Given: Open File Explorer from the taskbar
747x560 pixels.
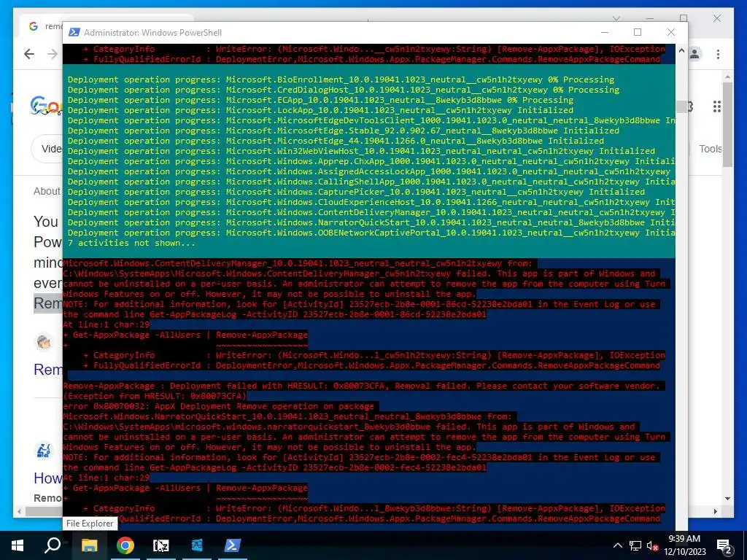Looking at the screenshot, I should tap(90, 545).
